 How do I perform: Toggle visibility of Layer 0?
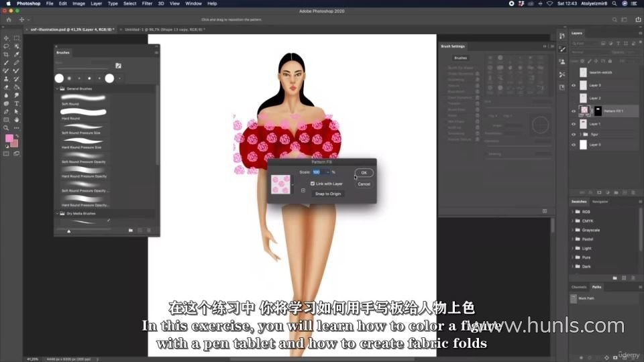[573, 144]
